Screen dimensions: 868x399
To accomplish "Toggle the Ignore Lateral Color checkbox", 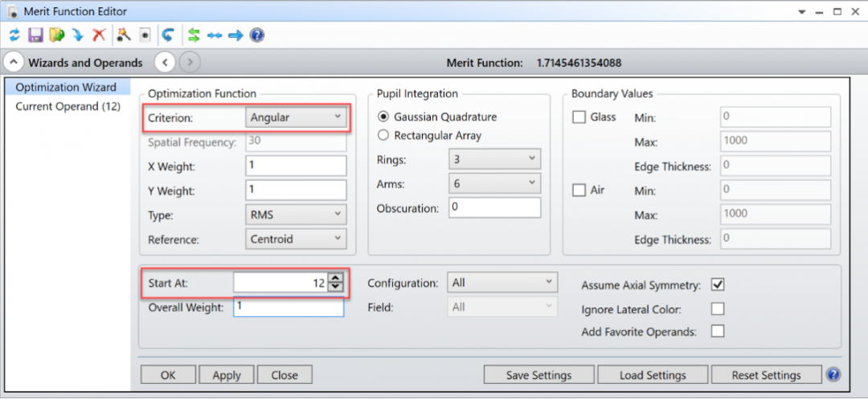I will 718,309.
